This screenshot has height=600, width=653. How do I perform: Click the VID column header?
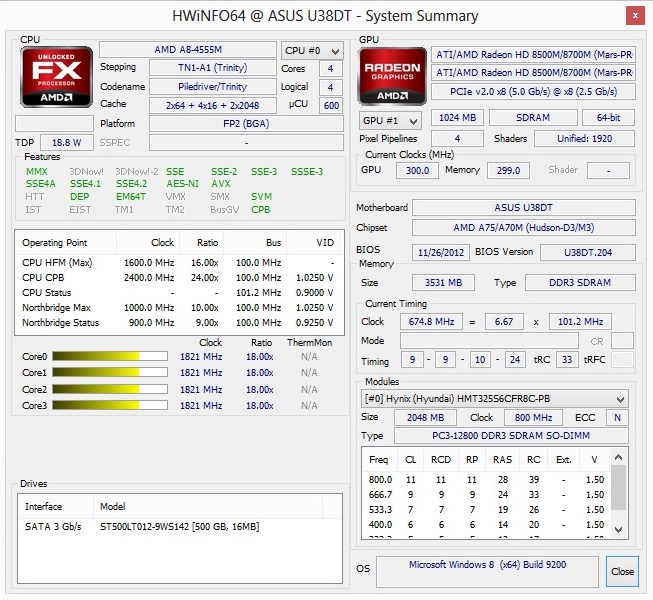point(314,243)
